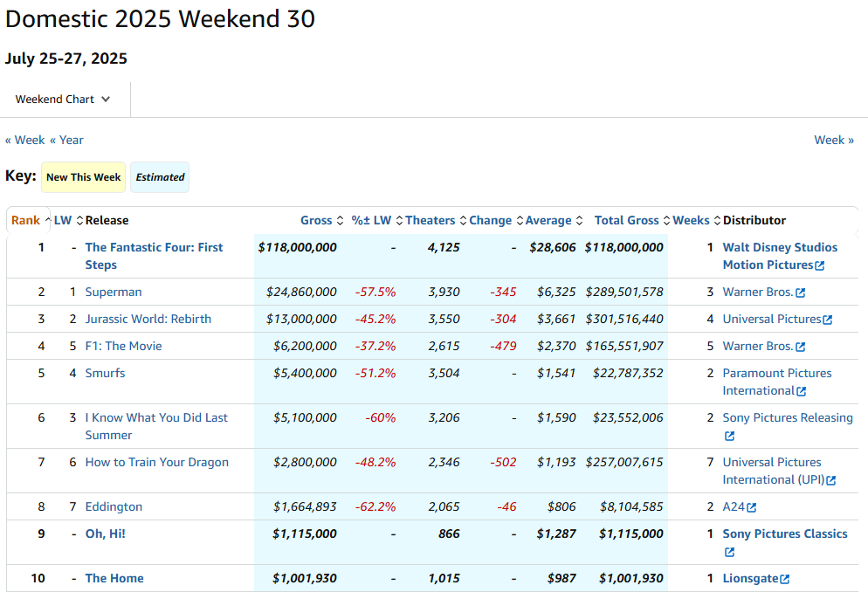Click external link icon next to A24
Image resolution: width=868 pixels, height=592 pixels.
click(751, 507)
